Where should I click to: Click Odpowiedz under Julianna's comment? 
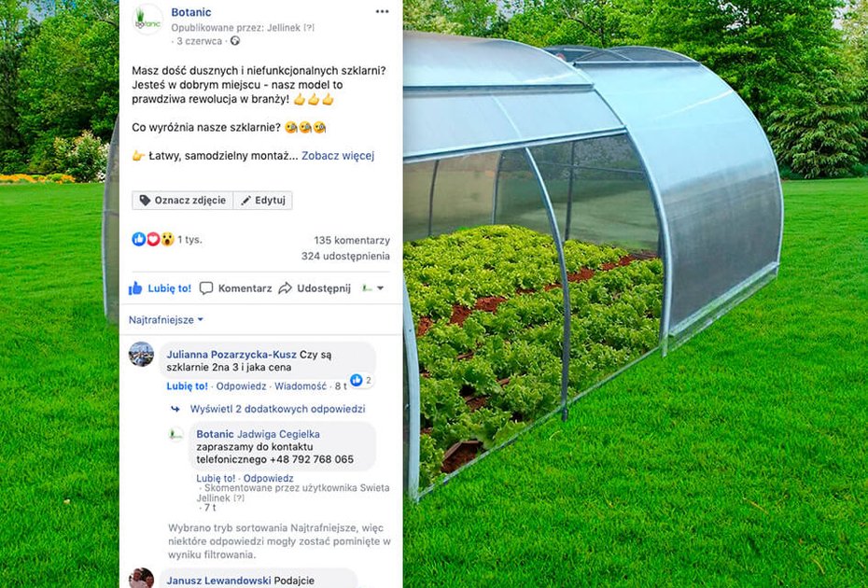tap(241, 386)
